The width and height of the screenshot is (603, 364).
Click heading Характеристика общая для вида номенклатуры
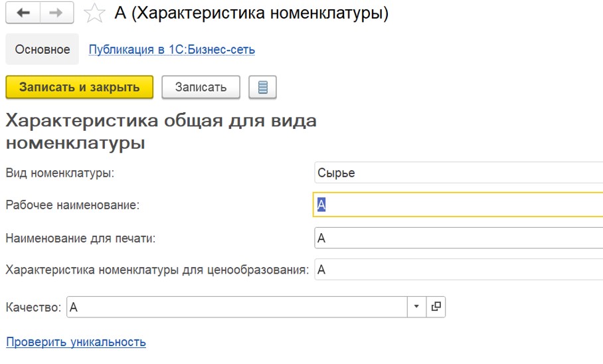coord(161,132)
